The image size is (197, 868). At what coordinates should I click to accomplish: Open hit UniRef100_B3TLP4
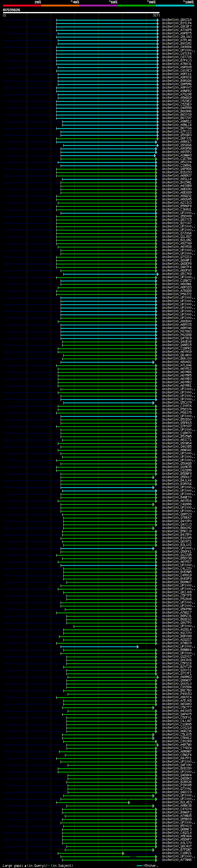pyautogui.click(x=177, y=23)
